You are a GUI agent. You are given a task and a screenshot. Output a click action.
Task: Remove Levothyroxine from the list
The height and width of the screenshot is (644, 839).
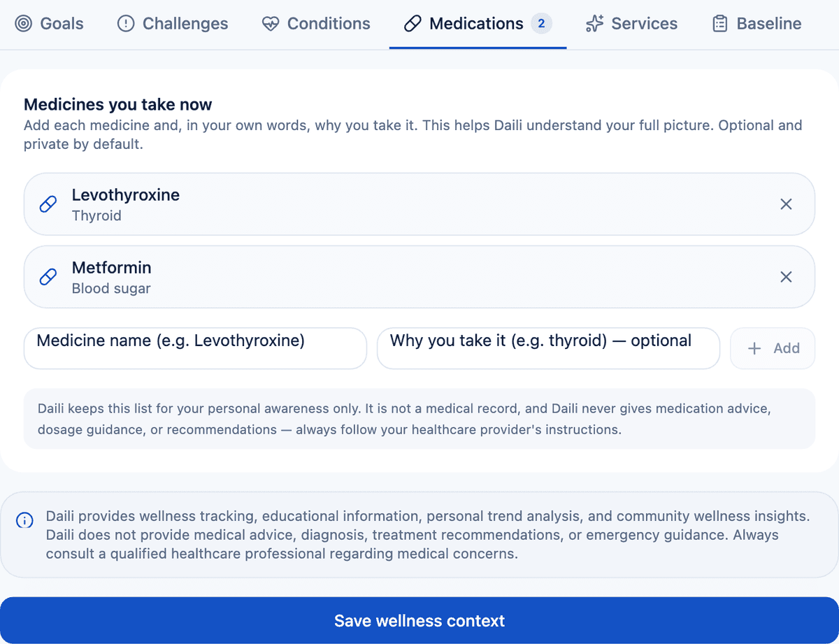[x=786, y=204]
